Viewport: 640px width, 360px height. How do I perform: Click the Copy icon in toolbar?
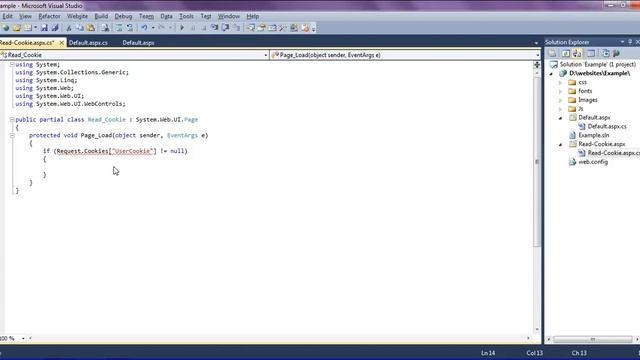tap(80, 28)
